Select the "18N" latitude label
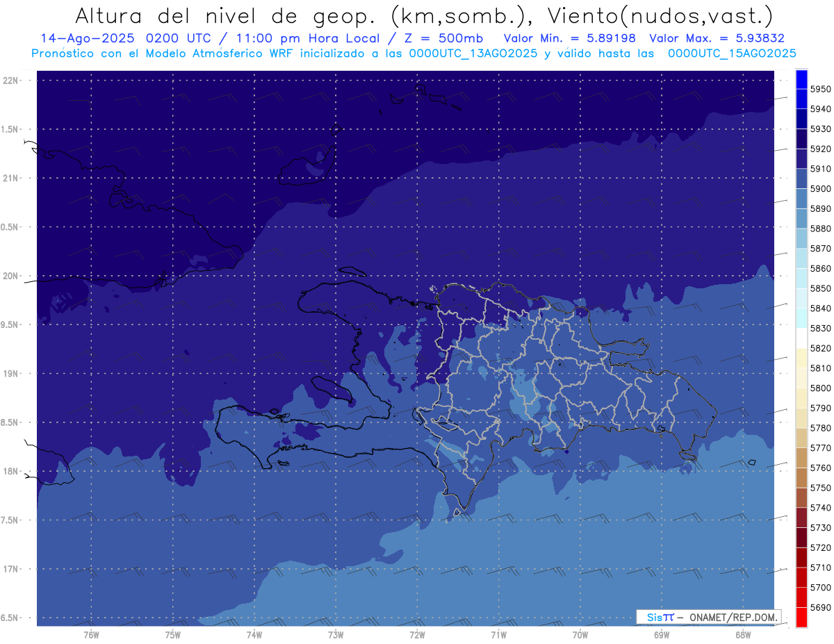Image resolution: width=834 pixels, height=644 pixels. coord(11,471)
